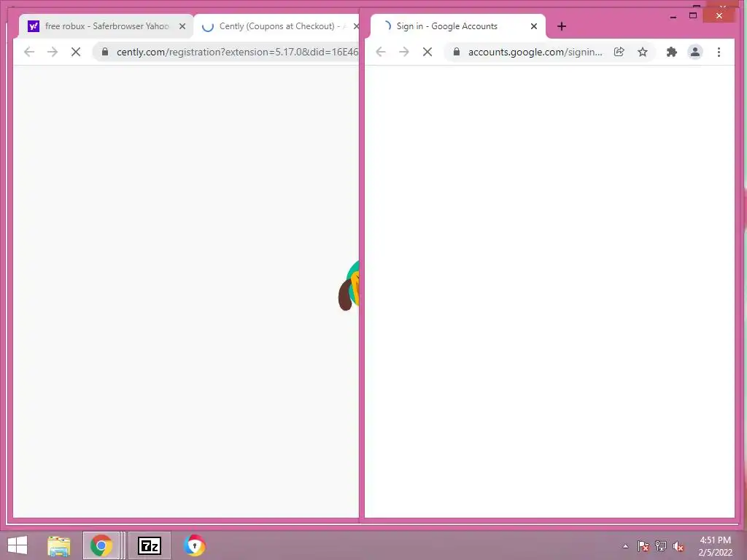Minimize the Google Accounts Chrome window
Screen dimensions: 747x560
point(673,16)
